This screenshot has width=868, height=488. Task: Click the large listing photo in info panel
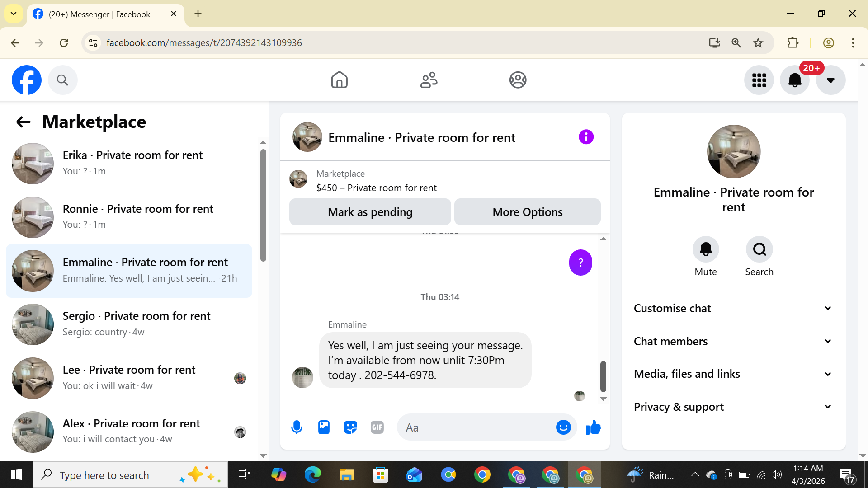click(x=734, y=151)
